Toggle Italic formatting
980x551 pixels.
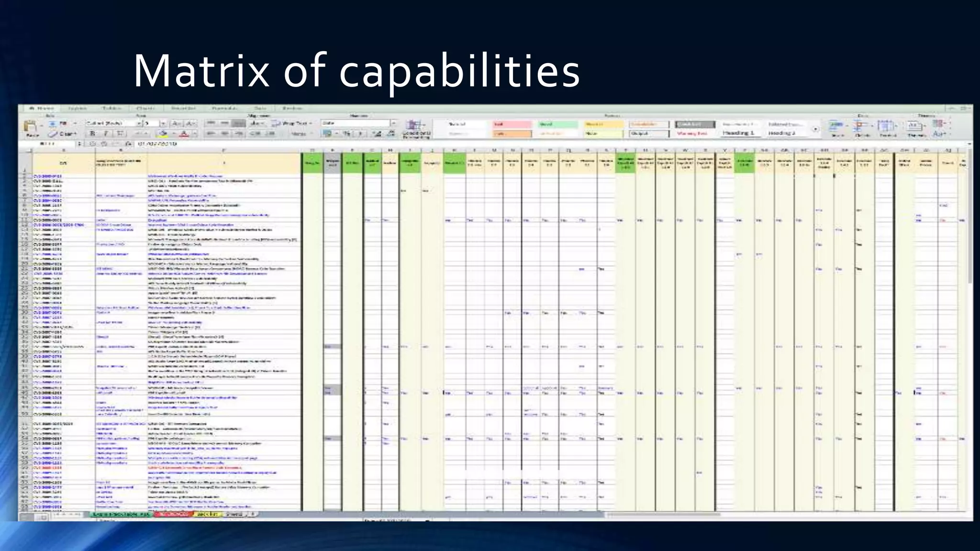tap(106, 134)
